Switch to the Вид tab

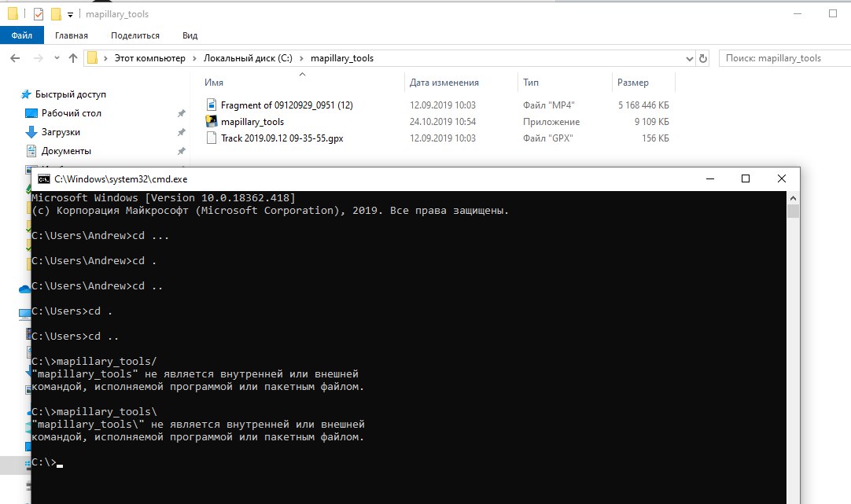(x=190, y=35)
